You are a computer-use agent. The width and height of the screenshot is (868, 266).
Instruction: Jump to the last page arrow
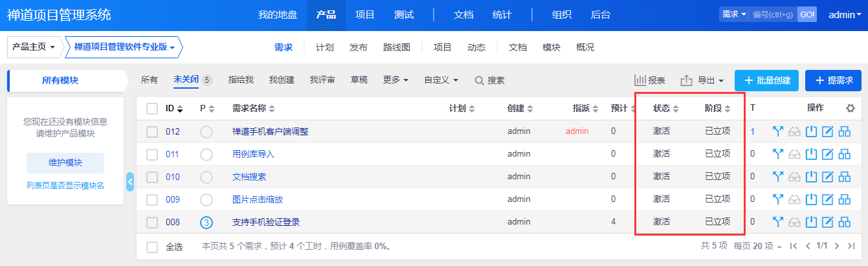click(851, 246)
